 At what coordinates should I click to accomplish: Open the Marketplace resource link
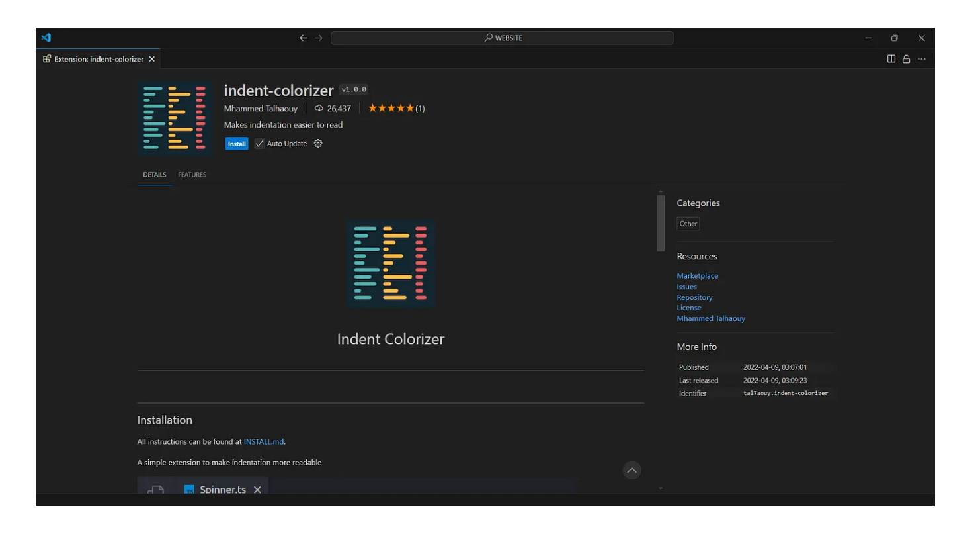pyautogui.click(x=697, y=275)
